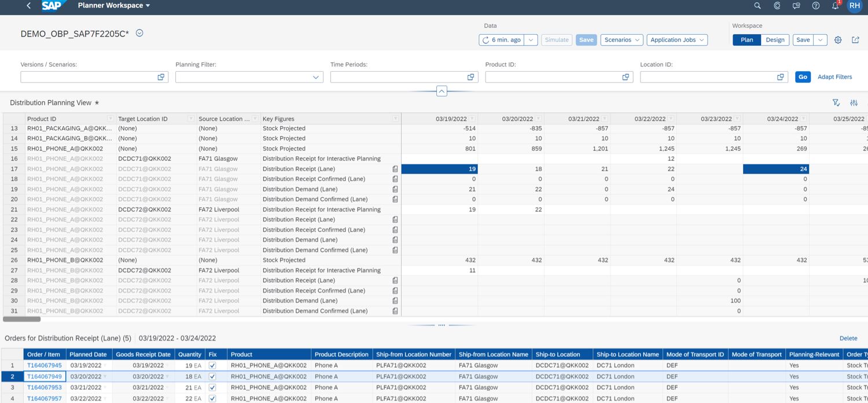Toggle Fix checkbox for order T164067953
The height and width of the screenshot is (403, 868).
pyautogui.click(x=212, y=387)
